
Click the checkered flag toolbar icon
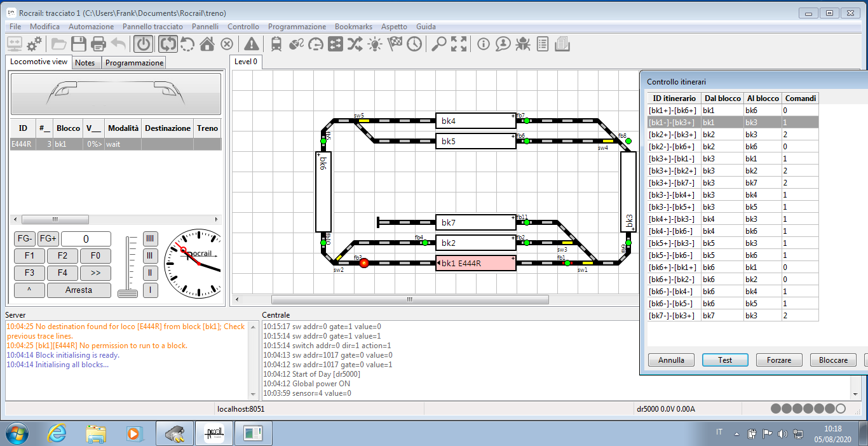click(395, 44)
